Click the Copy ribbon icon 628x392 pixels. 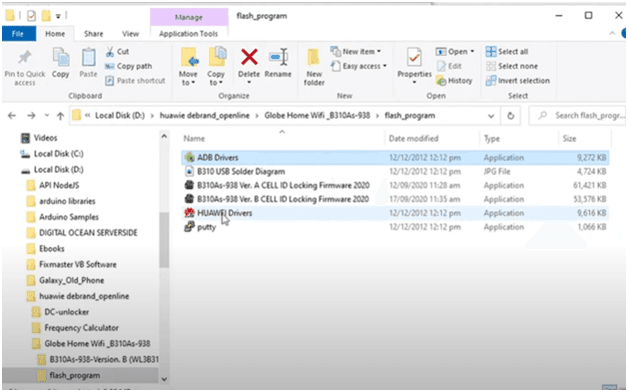point(60,58)
